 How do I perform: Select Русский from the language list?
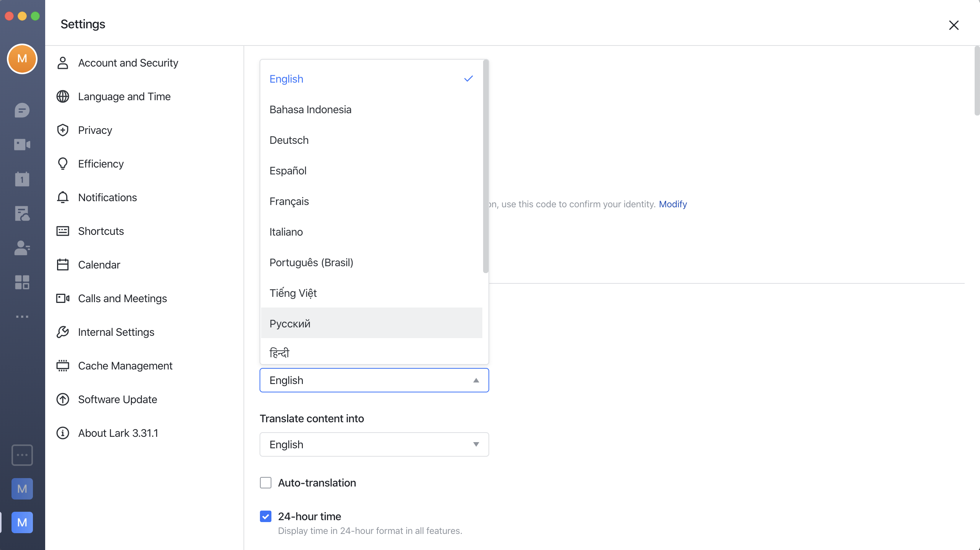tap(371, 323)
